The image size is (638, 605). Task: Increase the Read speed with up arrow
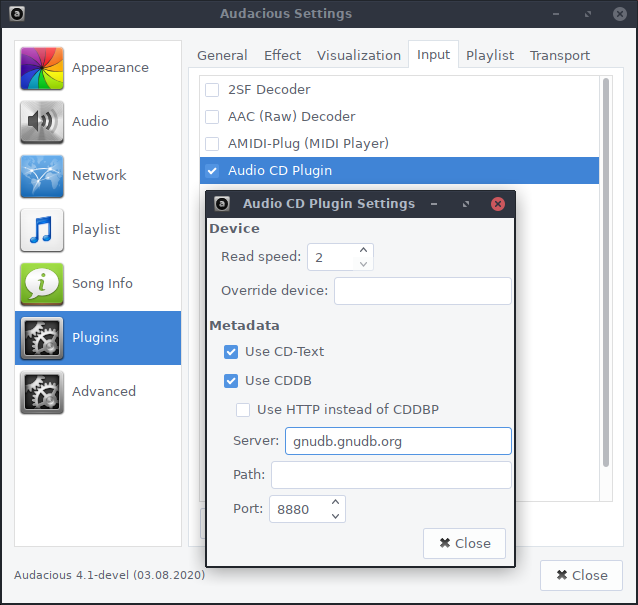point(363,250)
